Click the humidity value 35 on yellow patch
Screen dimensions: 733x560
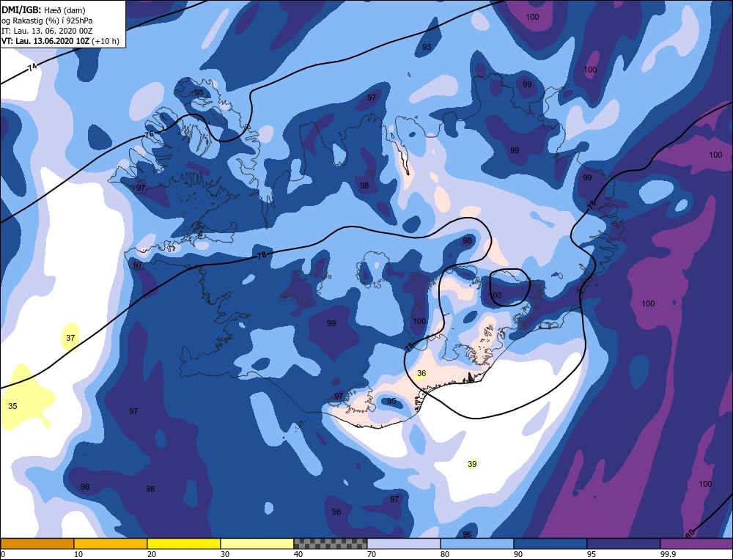[12, 406]
